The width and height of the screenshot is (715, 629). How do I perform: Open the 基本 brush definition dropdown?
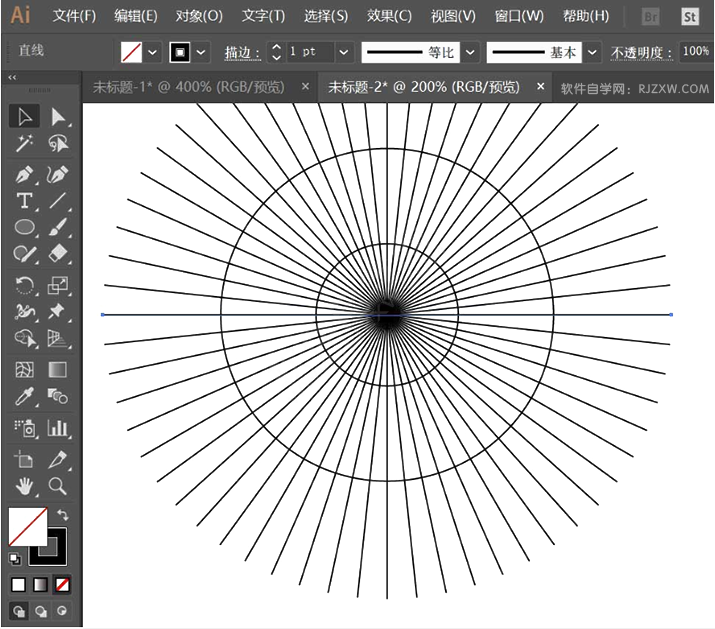tap(593, 51)
